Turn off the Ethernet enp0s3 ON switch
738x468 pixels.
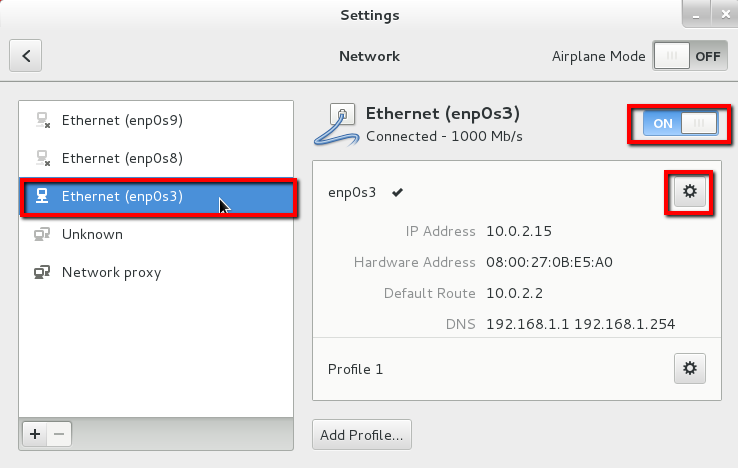point(680,123)
